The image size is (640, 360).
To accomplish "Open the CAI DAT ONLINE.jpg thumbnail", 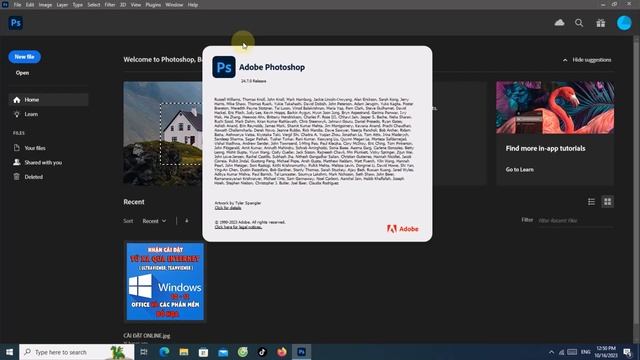I will pyautogui.click(x=165, y=282).
